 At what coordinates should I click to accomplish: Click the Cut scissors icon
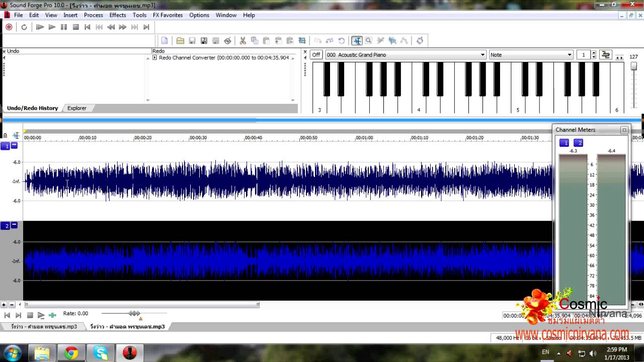(x=243, y=41)
